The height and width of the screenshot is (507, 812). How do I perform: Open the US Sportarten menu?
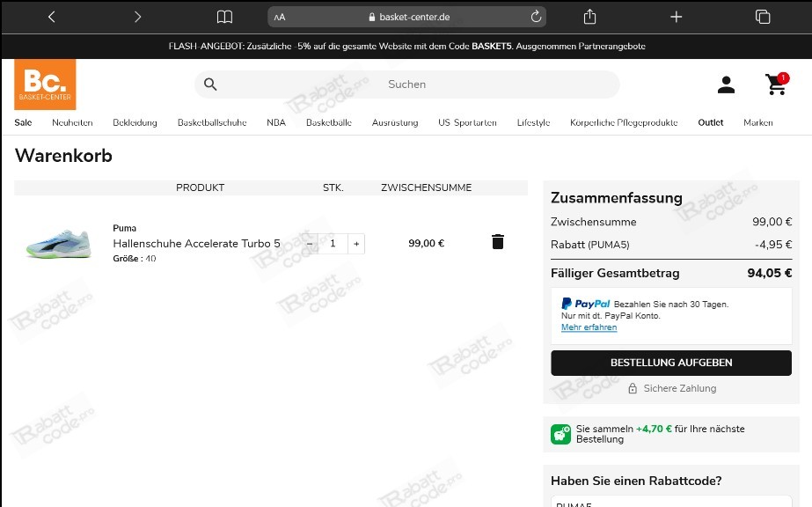(467, 122)
